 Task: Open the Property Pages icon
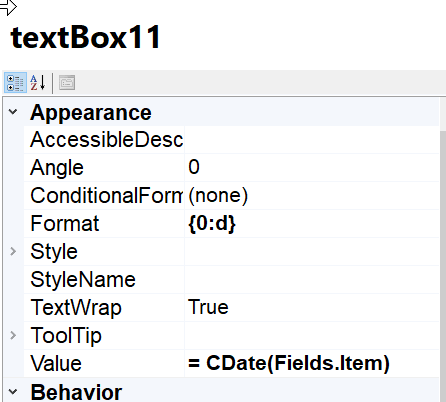pyautogui.click(x=67, y=83)
